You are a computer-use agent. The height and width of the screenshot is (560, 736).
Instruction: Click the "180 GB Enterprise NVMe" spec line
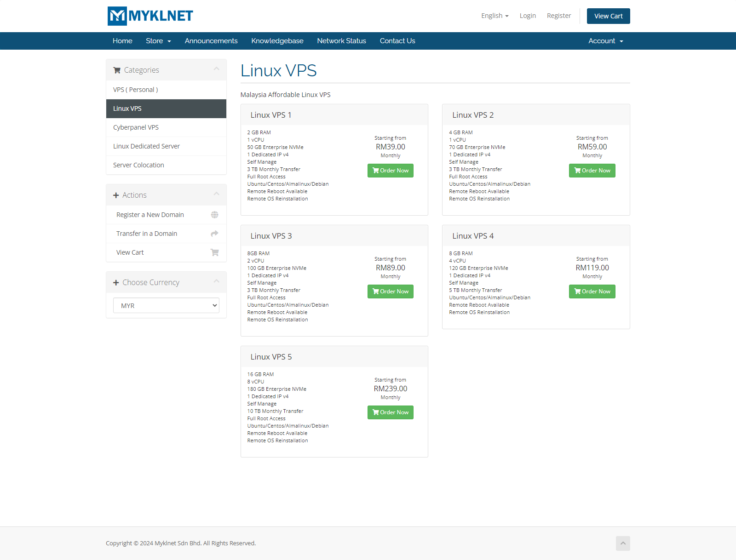276,389
